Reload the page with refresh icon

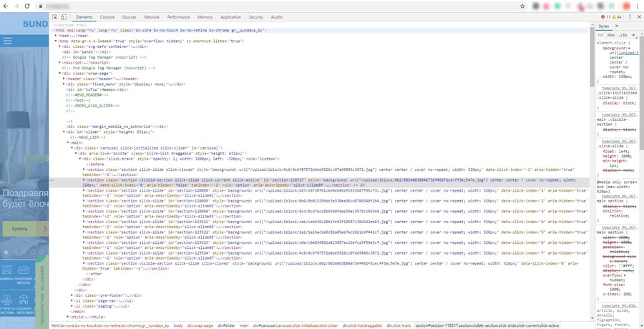[27, 6]
